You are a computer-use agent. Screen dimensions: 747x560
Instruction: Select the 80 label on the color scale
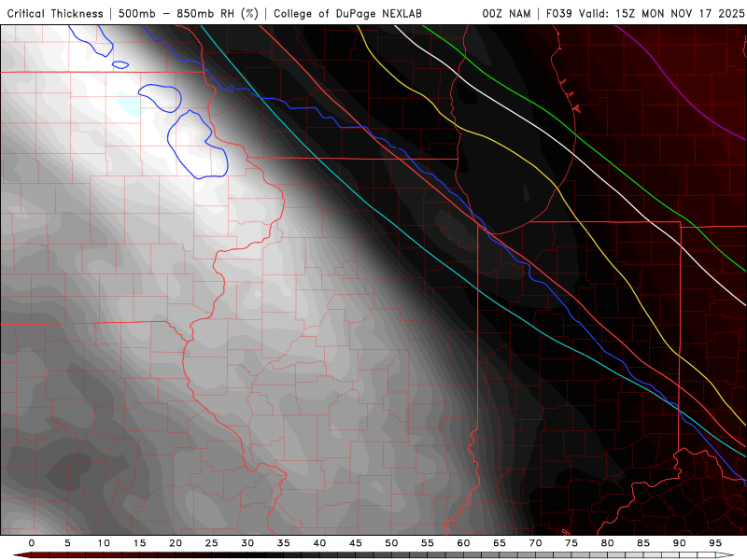click(607, 543)
